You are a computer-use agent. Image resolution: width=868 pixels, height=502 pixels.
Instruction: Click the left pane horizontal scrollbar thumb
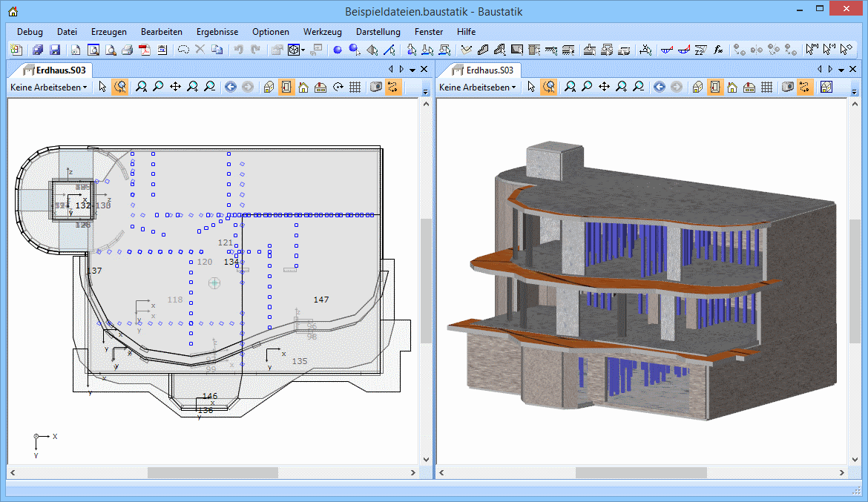click(x=212, y=472)
